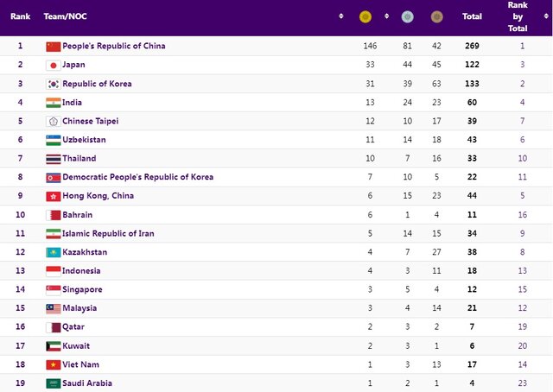
Task: Click the Kazakhstan flag icon
Action: (x=53, y=252)
